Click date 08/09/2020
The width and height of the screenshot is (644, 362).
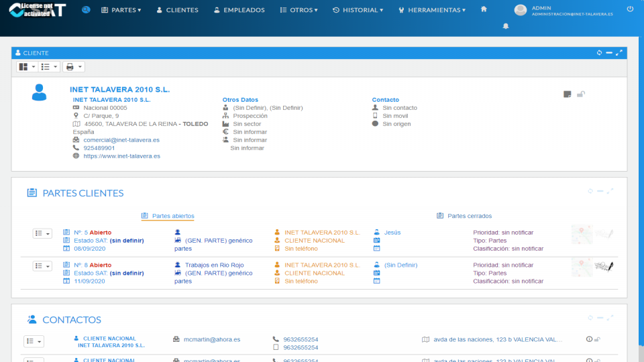[89, 249]
